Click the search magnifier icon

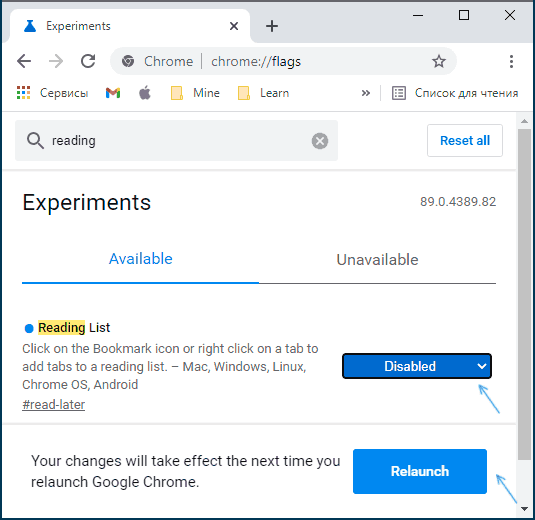pos(35,141)
